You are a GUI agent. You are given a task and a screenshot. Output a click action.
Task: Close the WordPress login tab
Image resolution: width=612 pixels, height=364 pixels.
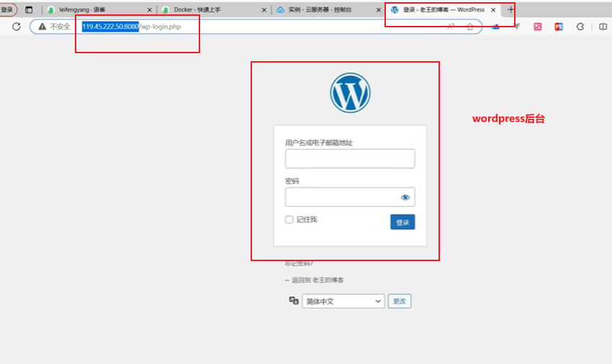pyautogui.click(x=493, y=10)
